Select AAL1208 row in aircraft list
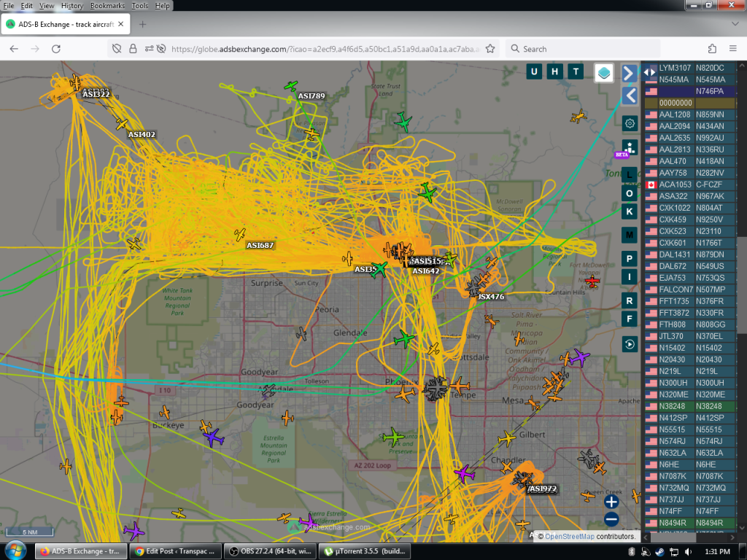This screenshot has width=747, height=560. [689, 114]
